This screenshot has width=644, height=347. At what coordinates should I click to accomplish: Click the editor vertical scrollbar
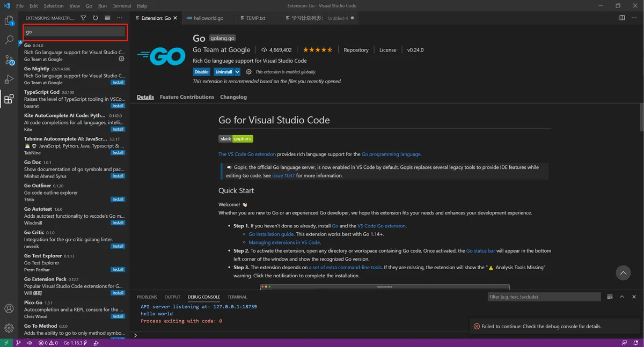pos(641,116)
